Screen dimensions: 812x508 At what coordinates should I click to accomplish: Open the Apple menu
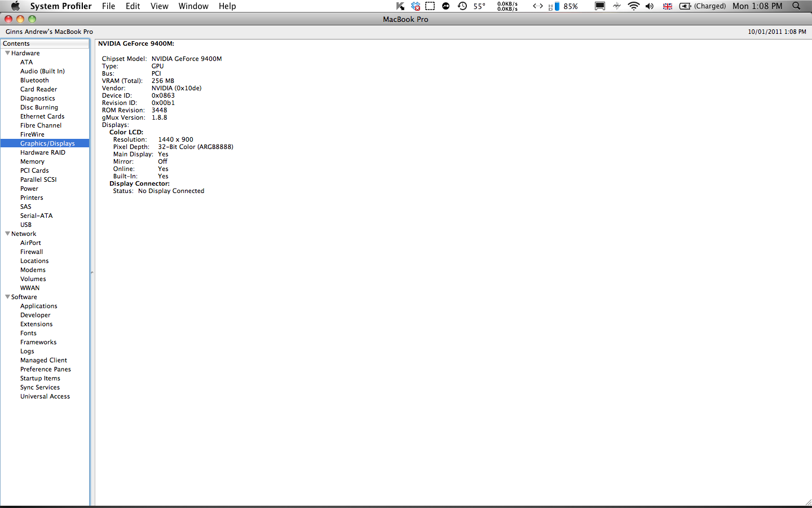(x=15, y=6)
